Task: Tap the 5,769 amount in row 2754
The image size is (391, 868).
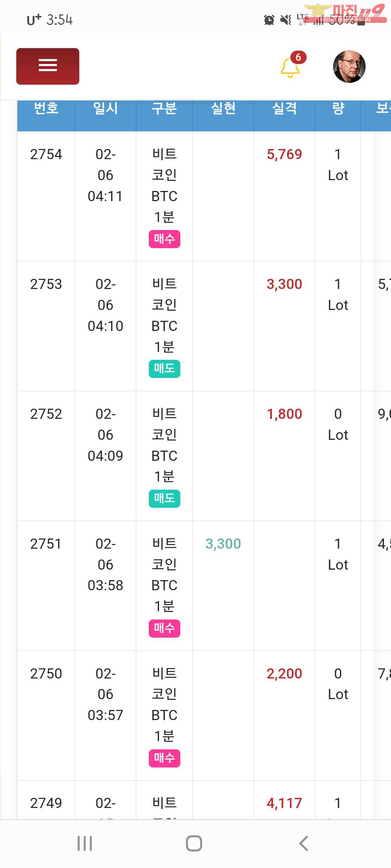Action: [x=284, y=154]
